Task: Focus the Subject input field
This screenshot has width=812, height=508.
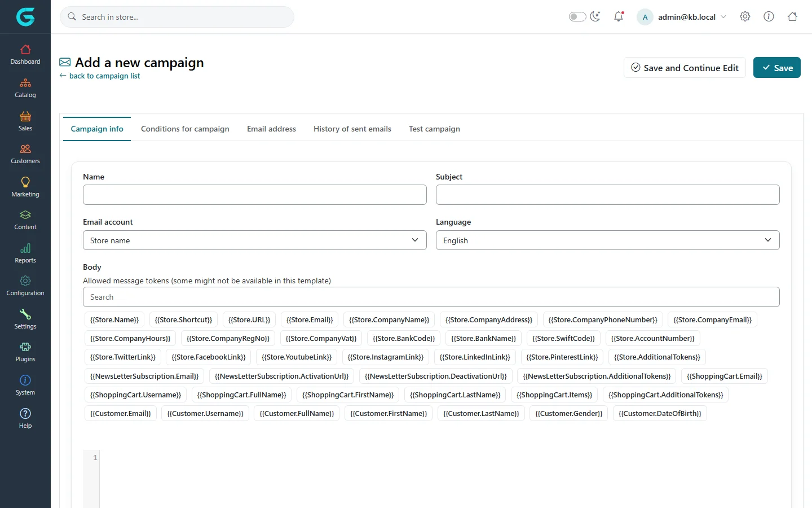Action: [608, 195]
